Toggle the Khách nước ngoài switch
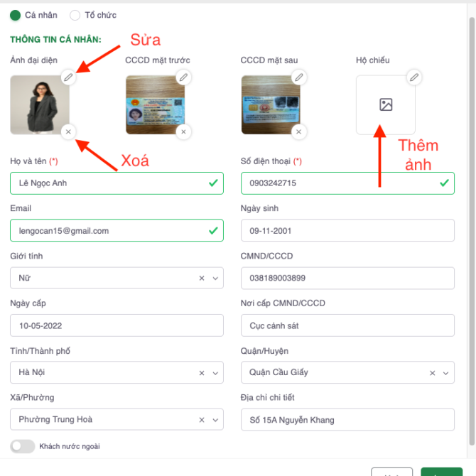Image resolution: width=476 pixels, height=476 pixels. coord(23,446)
